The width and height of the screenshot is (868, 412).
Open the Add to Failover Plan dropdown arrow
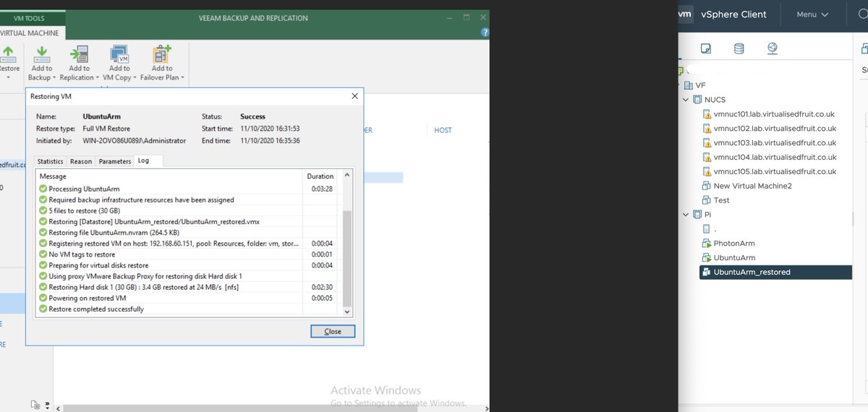[182, 78]
